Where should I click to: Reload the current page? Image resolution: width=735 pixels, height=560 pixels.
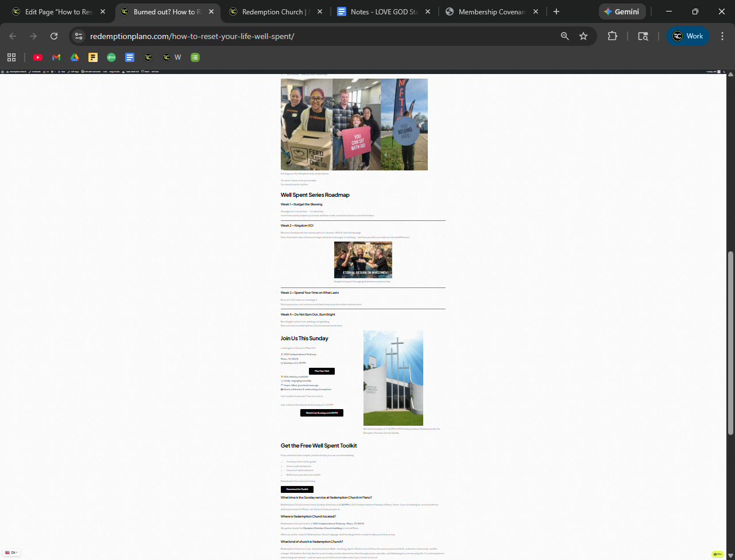54,36
